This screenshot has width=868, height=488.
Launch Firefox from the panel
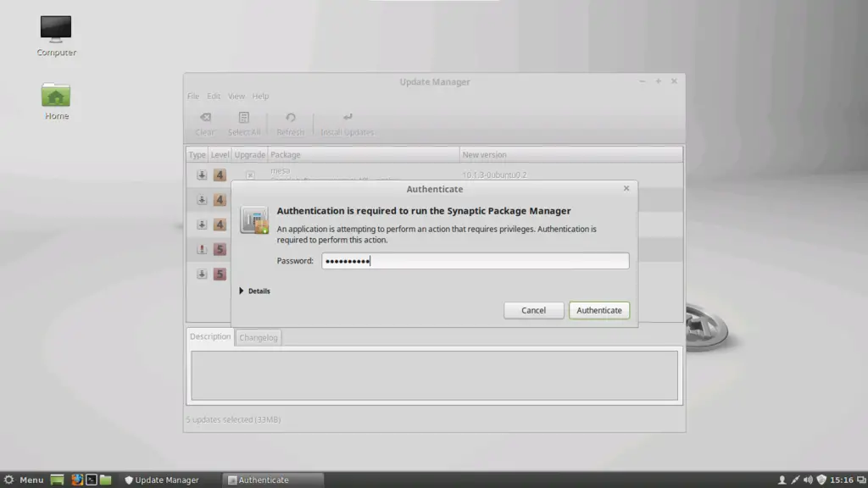pyautogui.click(x=77, y=480)
